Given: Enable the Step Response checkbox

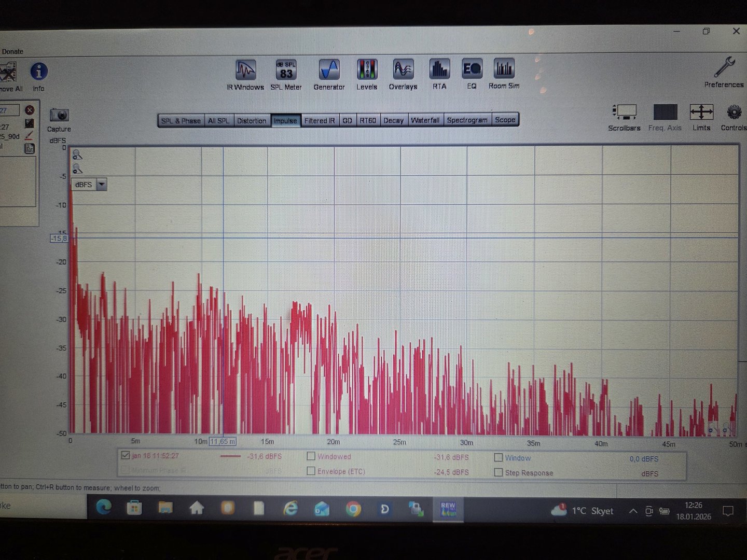Looking at the screenshot, I should pos(498,472).
